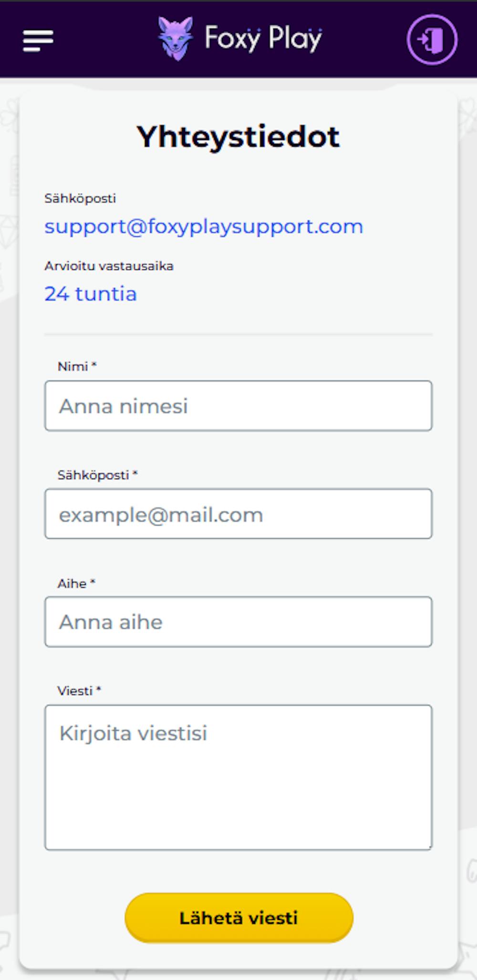Focus the example@mail.com email field
Screen dimensions: 477x980
238,514
